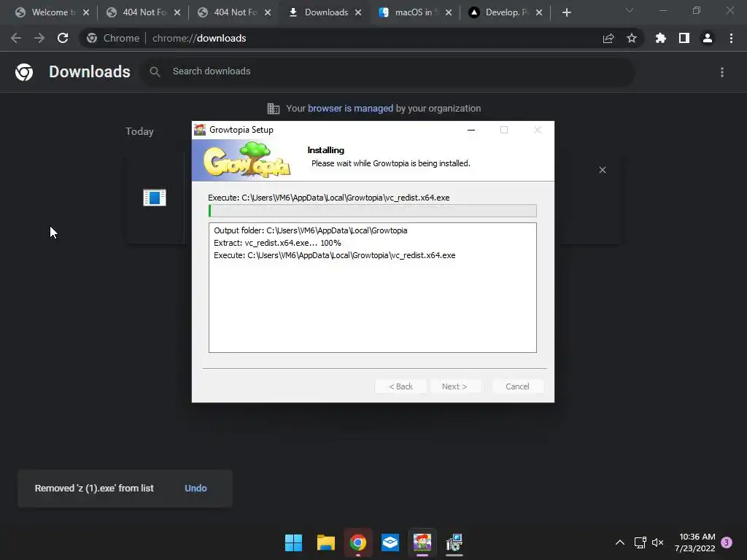747x560 pixels.
Task: Open the setup installer taskbar icon
Action: click(454, 542)
